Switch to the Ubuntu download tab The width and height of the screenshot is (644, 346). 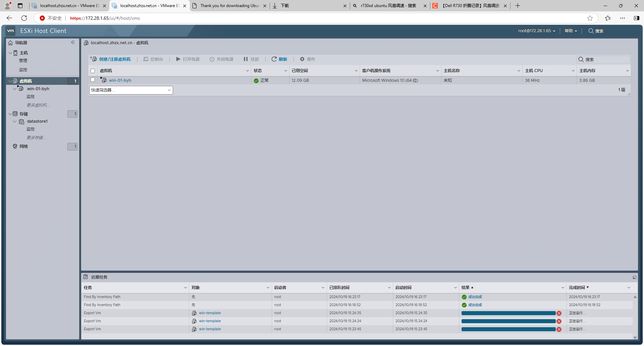[229, 6]
